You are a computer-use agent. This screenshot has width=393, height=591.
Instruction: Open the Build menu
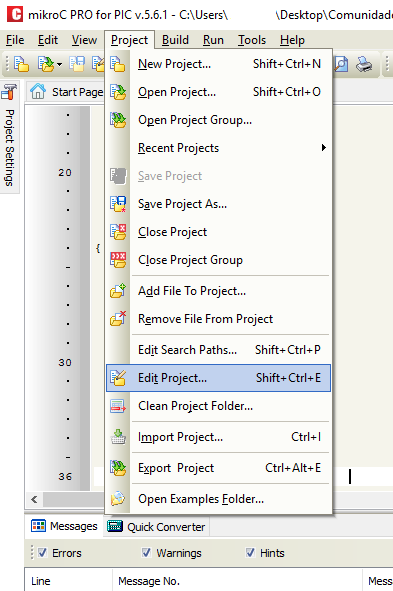(175, 40)
